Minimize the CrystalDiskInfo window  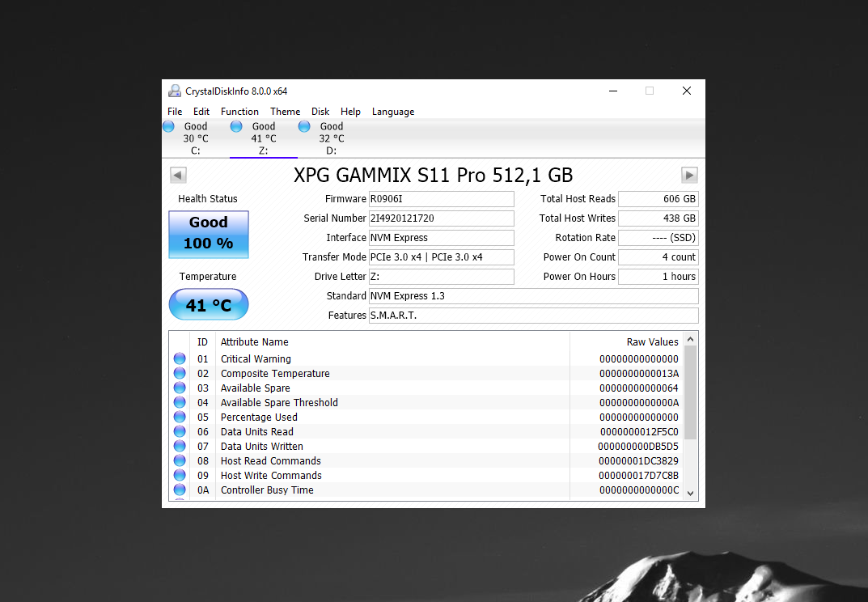coord(613,91)
